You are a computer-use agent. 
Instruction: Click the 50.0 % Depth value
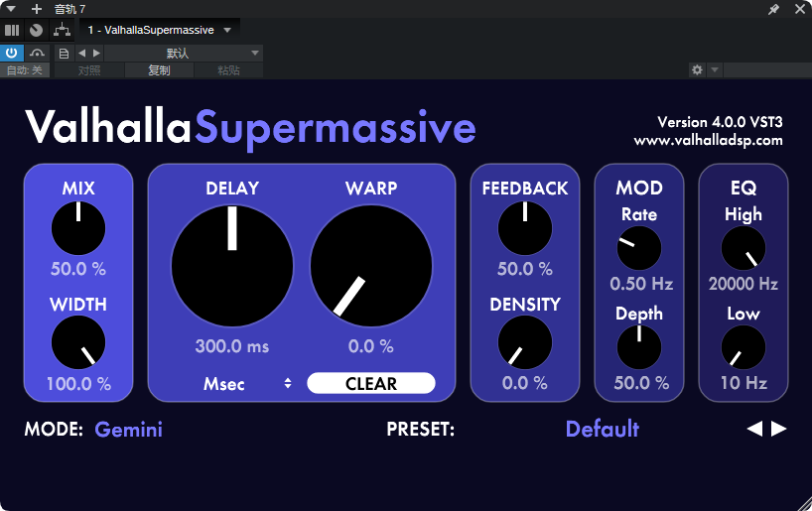tap(641, 383)
